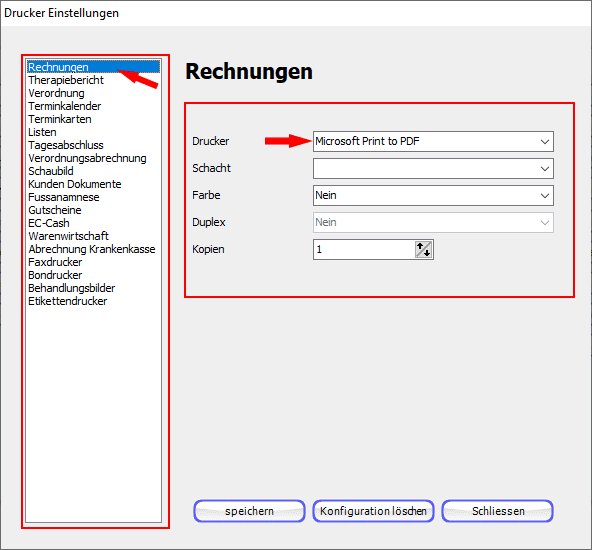Select Verordnung from the list
Viewport: 592px width, 550px height.
(x=56, y=93)
